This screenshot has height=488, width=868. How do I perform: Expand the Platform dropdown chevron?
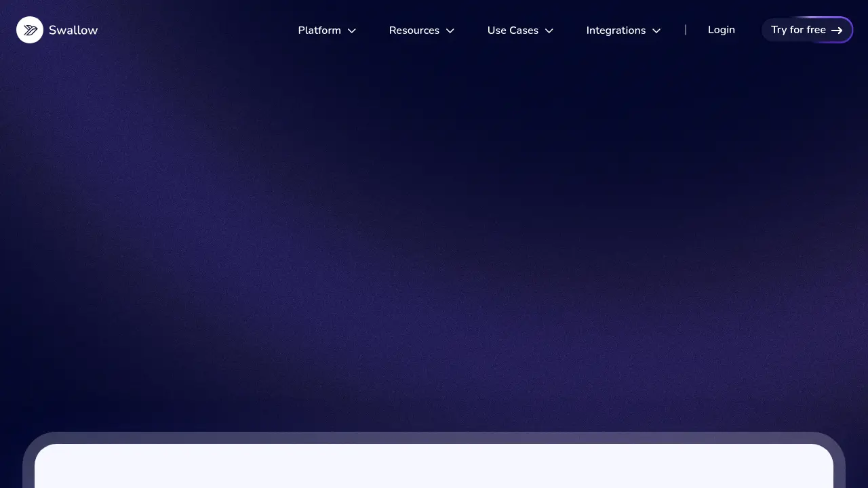[x=351, y=30]
